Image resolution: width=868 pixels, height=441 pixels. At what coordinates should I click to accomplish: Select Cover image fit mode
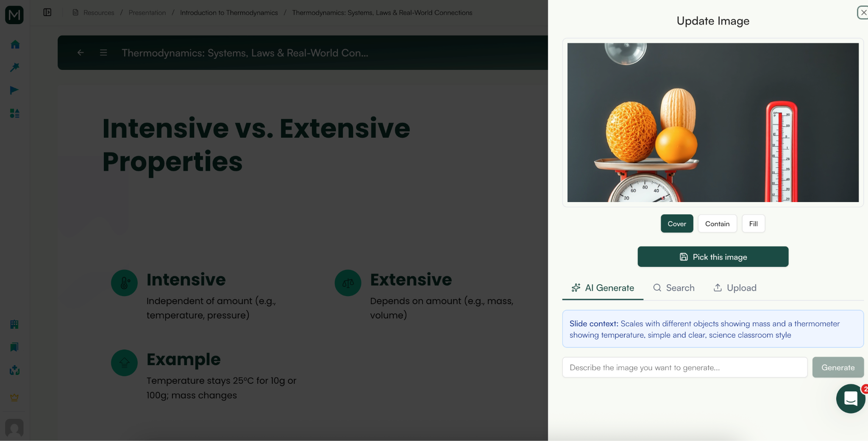coord(676,223)
